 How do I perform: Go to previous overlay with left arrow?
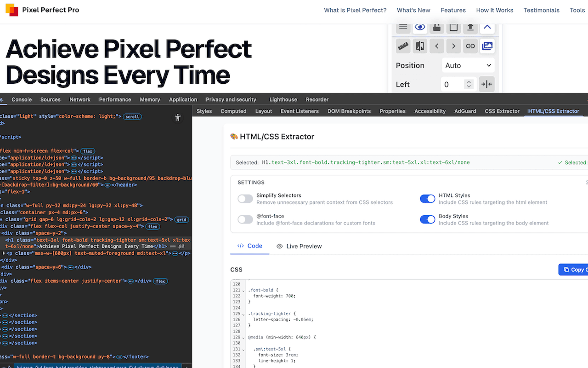coord(437,46)
